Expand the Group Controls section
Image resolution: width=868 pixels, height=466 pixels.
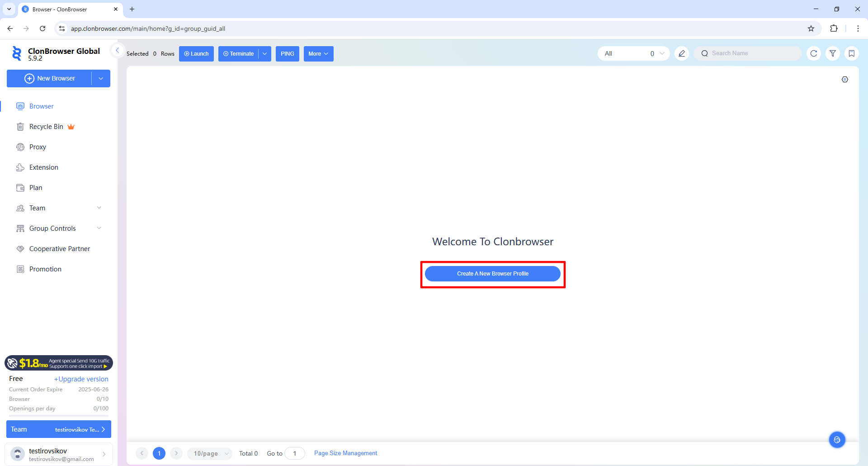[x=99, y=228]
